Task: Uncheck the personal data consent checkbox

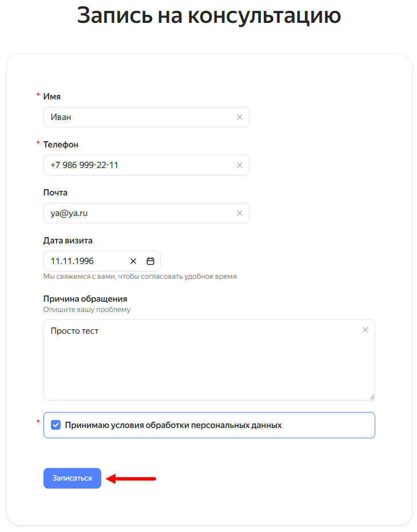Action: coord(55,425)
